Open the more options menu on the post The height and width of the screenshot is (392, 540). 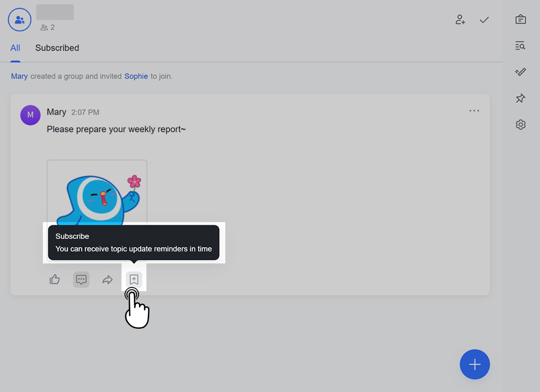point(474,111)
